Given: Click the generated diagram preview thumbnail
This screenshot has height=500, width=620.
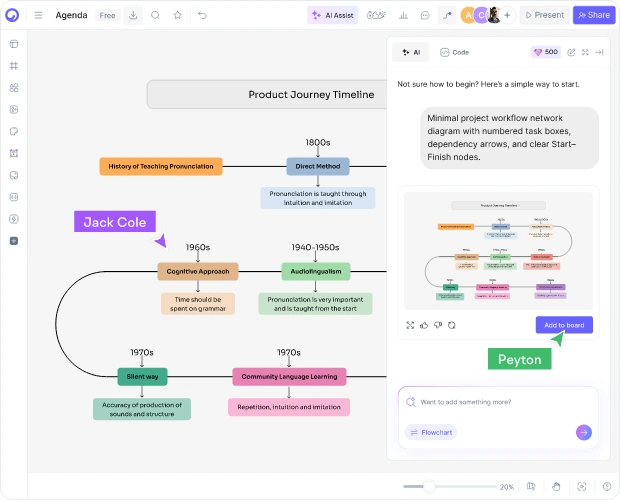Looking at the screenshot, I should click(498, 251).
